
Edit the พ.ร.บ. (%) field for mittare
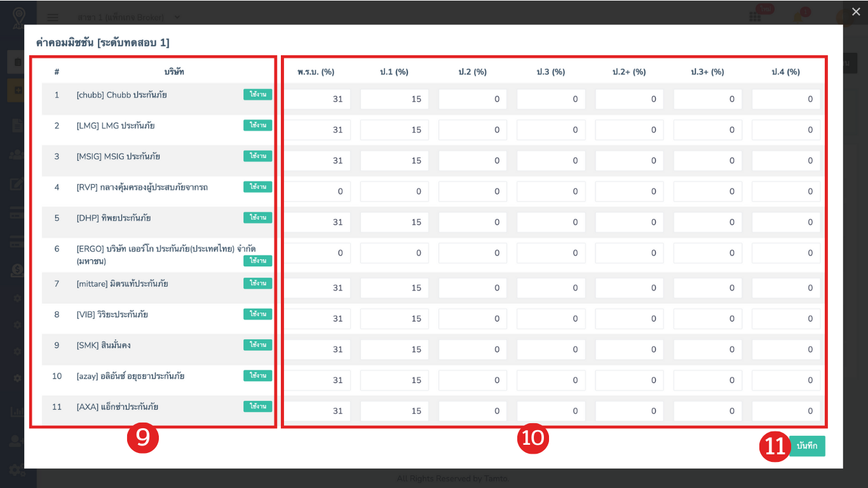click(317, 288)
